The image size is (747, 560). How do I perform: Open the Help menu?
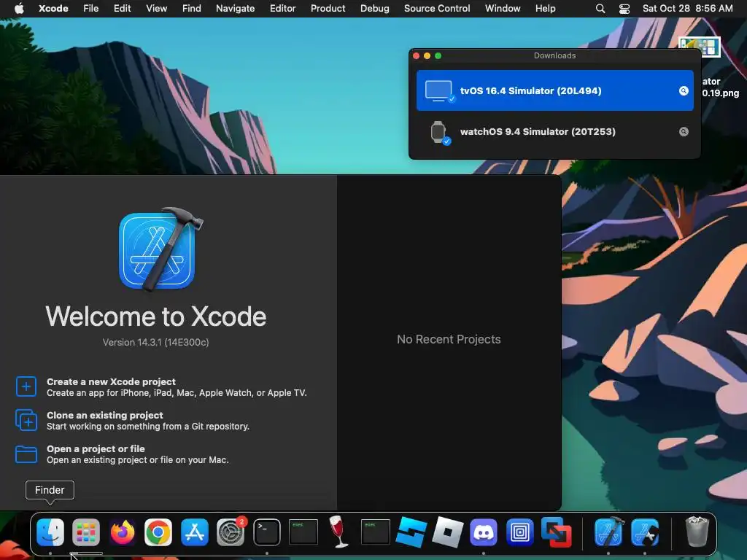click(x=545, y=9)
